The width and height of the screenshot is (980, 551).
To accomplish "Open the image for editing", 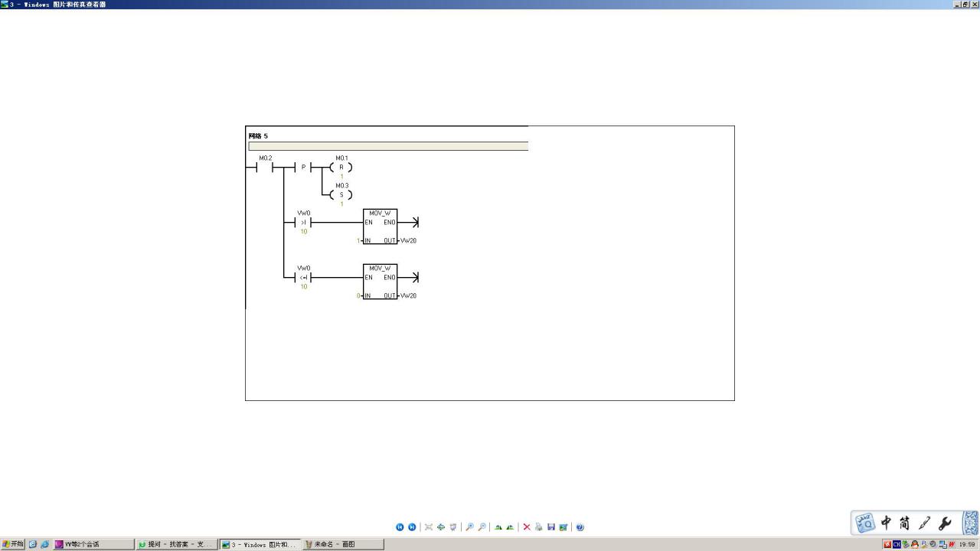I will click(x=563, y=527).
